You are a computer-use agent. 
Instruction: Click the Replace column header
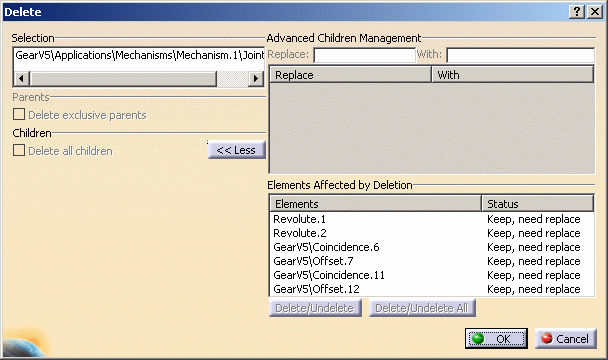click(x=351, y=74)
